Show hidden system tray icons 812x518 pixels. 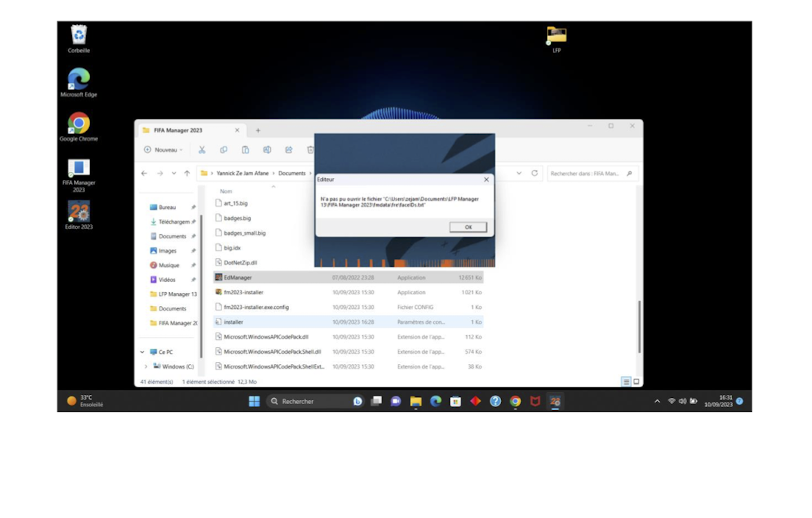(x=657, y=401)
